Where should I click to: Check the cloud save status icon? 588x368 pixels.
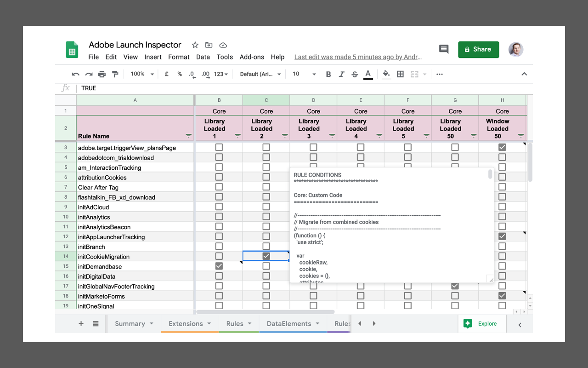pos(223,45)
